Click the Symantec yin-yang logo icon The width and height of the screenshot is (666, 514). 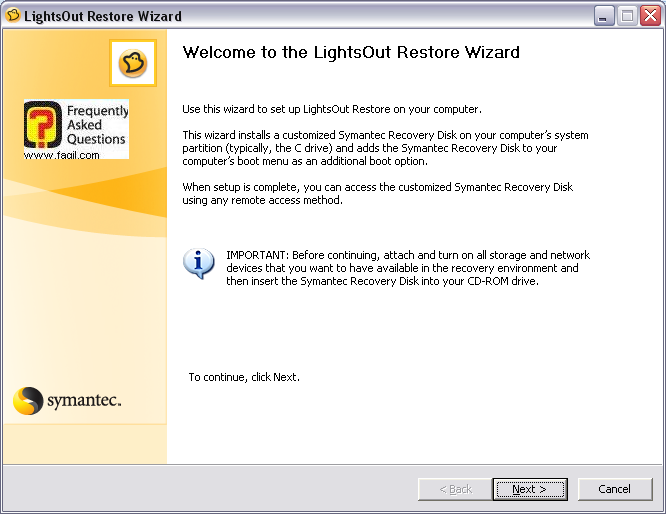[28, 401]
